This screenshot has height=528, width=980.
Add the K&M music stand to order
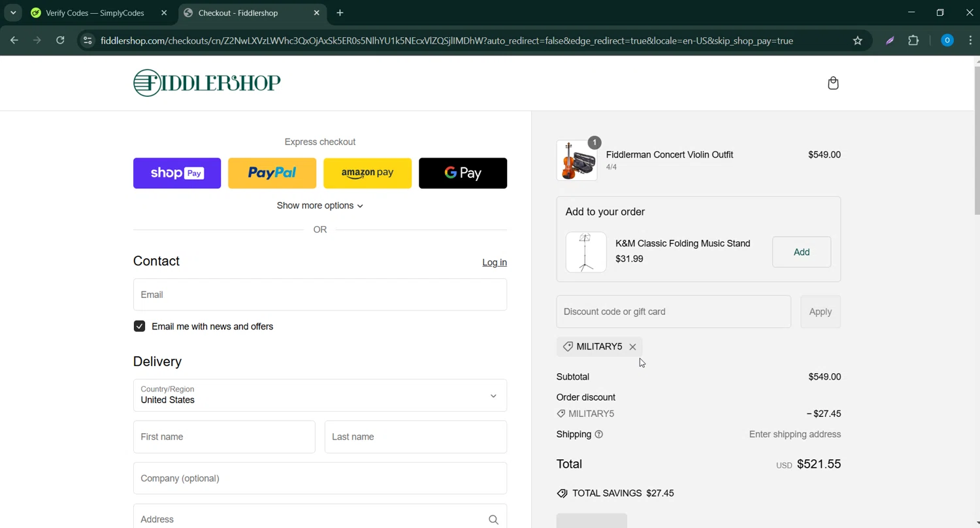click(802, 252)
